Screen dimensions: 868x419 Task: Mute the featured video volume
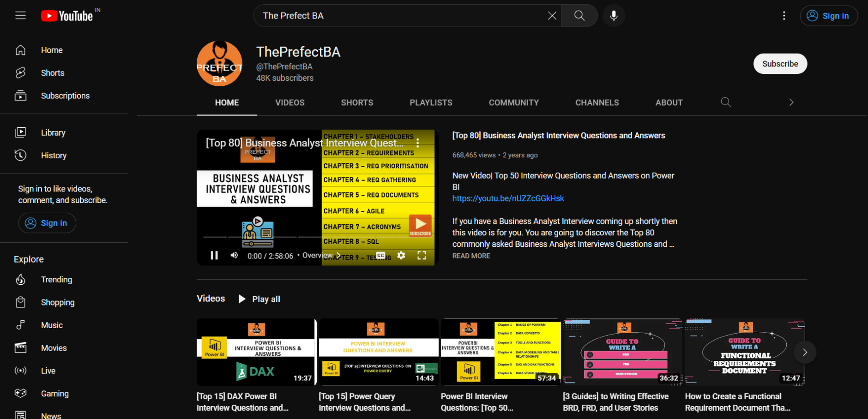tap(234, 256)
